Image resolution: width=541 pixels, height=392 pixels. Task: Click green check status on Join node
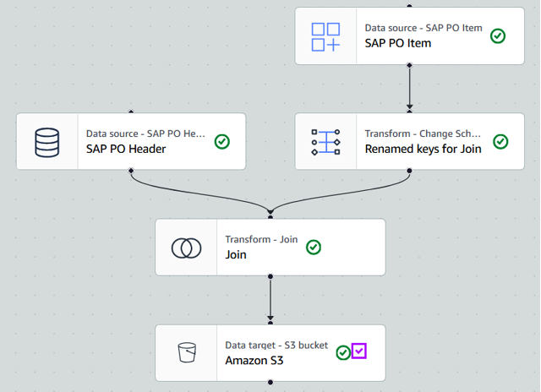(313, 247)
